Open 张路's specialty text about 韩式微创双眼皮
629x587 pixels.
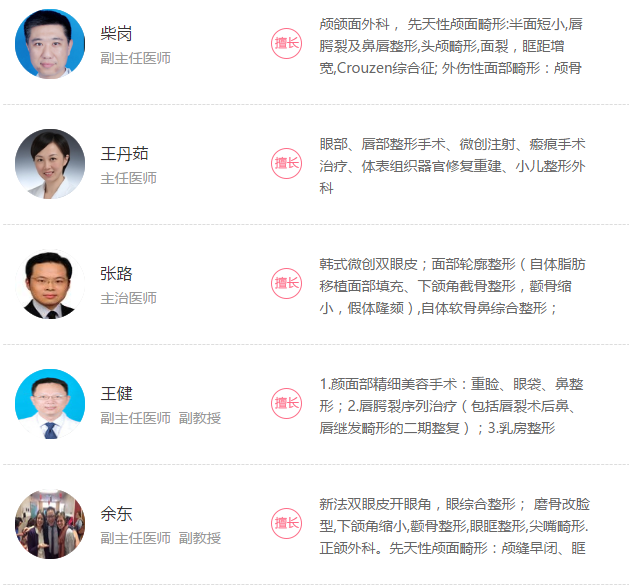click(x=452, y=286)
